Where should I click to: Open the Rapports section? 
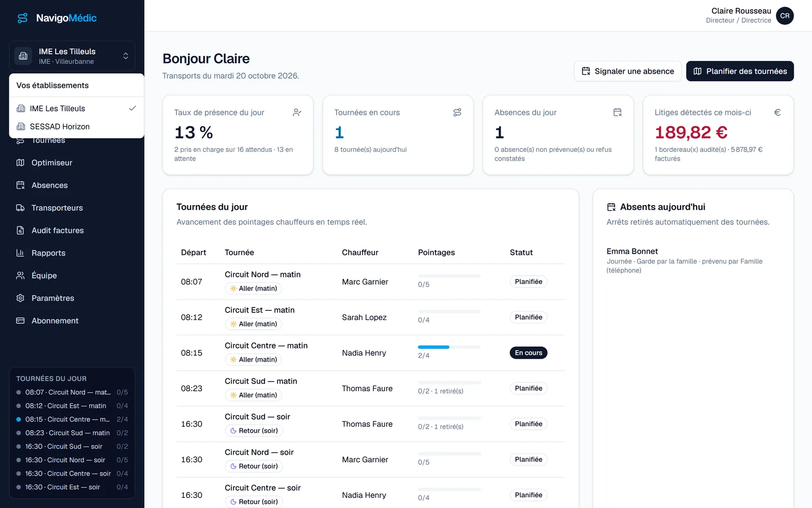coord(72,253)
